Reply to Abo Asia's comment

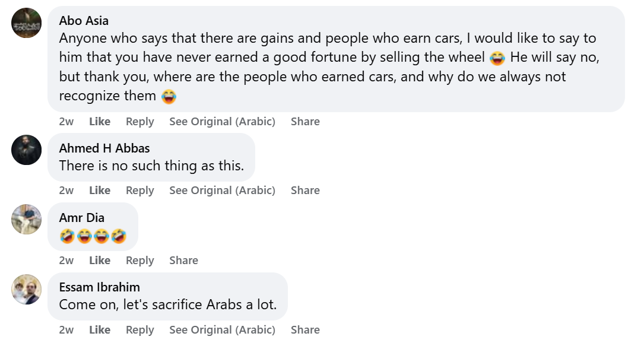tap(140, 122)
